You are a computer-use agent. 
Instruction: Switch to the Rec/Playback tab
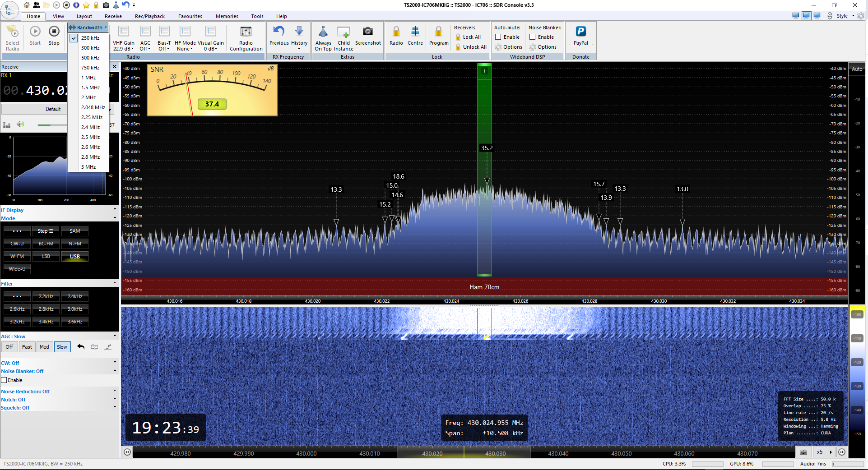(150, 16)
